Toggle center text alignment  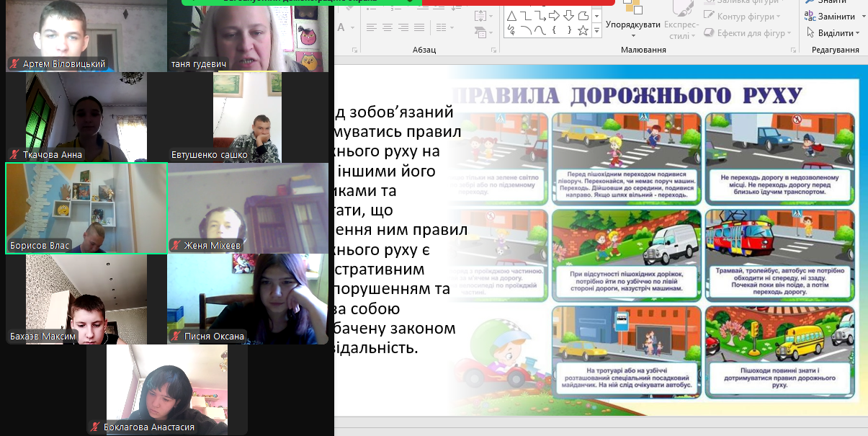tap(388, 28)
